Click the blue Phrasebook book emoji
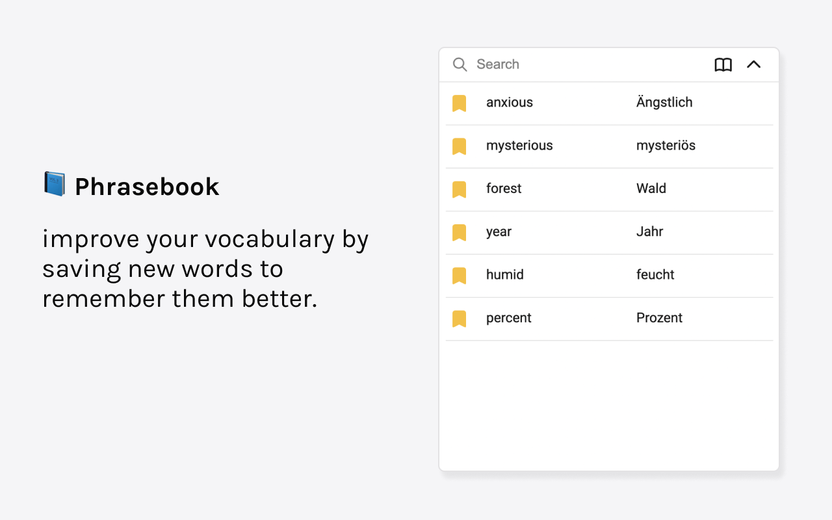This screenshot has height=520, width=832. coord(55,184)
